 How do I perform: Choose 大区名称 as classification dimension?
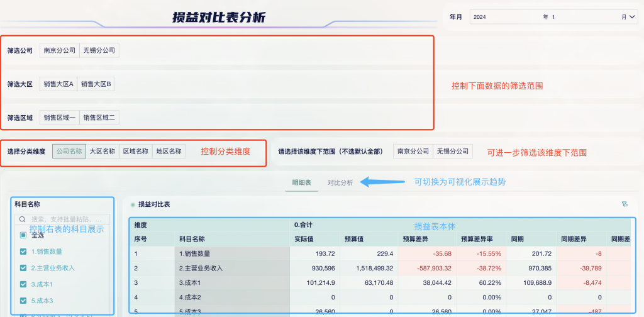(102, 152)
